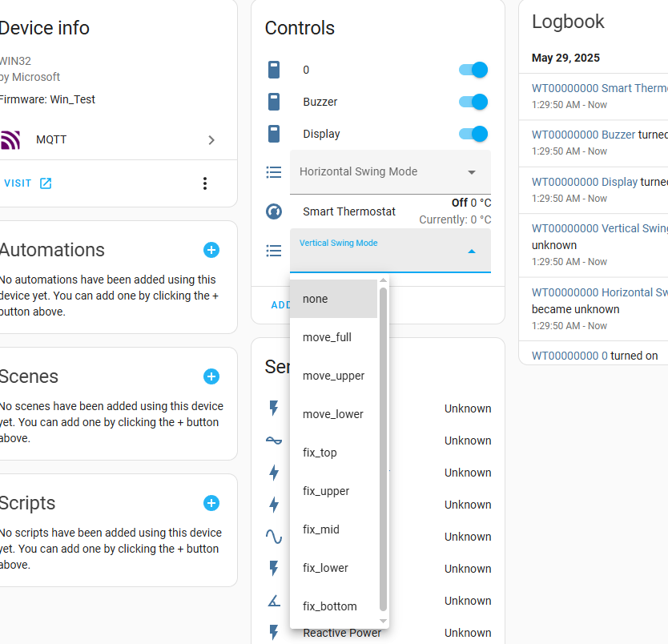Click the VISIT device link
This screenshot has width=668, height=644.
pos(28,183)
